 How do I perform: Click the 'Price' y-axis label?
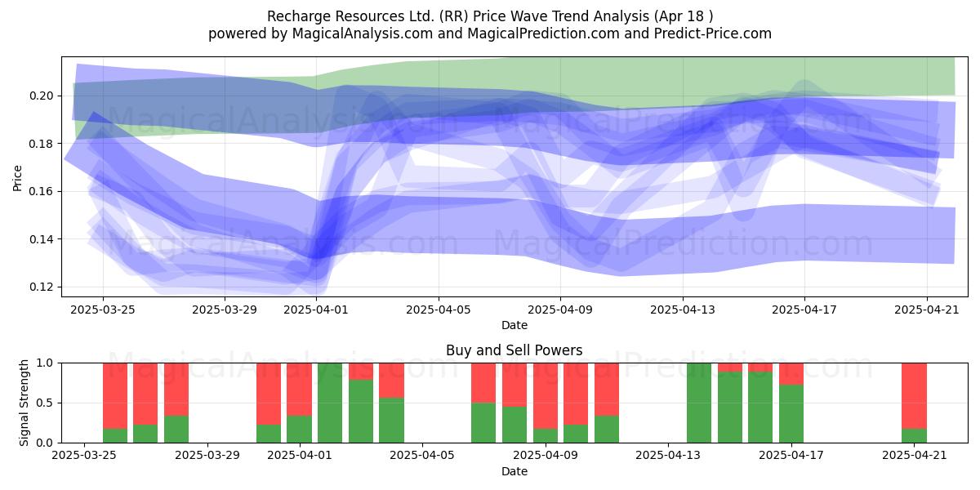coord(18,176)
